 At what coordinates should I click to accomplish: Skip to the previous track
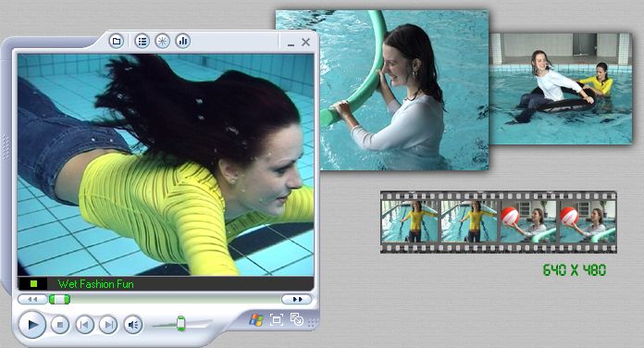click(x=84, y=325)
